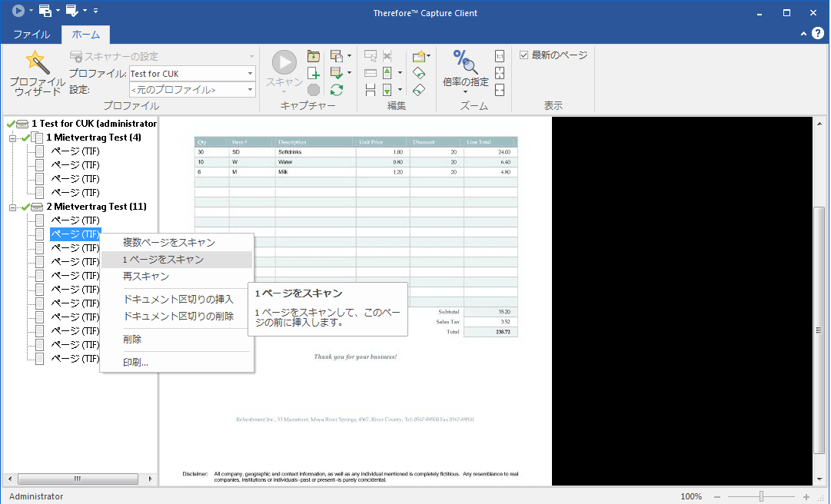Open the arrow beside ribbon save batch icon

point(349,55)
